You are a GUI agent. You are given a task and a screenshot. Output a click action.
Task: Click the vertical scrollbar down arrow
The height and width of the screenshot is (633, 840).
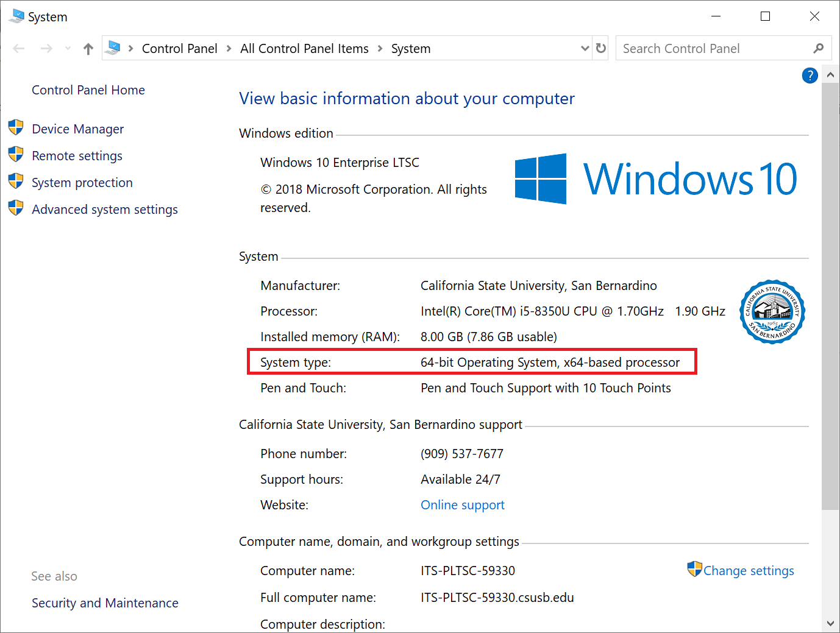tap(830, 623)
